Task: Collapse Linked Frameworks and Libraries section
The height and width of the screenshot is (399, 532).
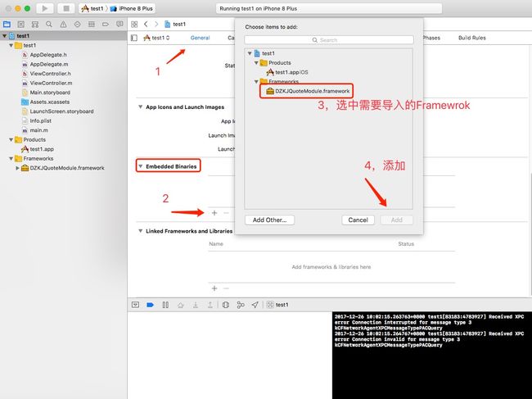Action: (140, 231)
